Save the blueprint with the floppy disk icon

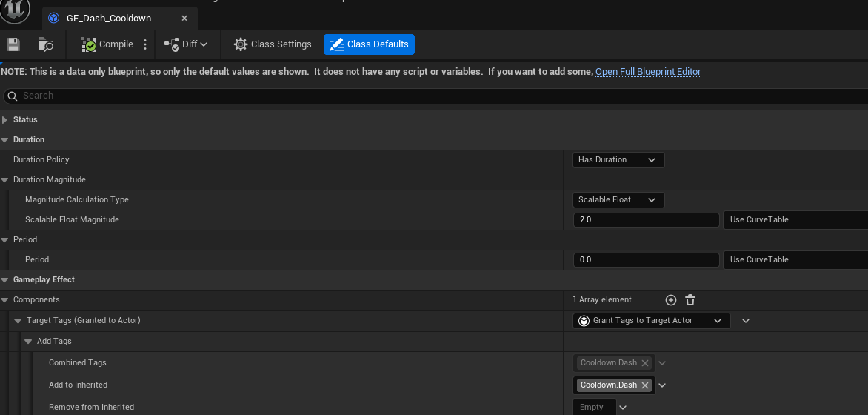point(13,44)
